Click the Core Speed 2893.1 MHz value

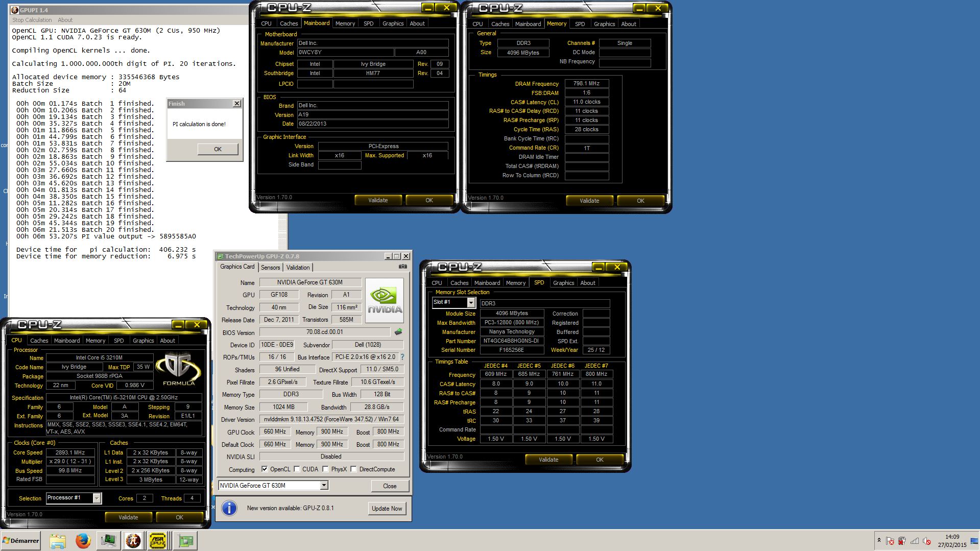click(70, 452)
